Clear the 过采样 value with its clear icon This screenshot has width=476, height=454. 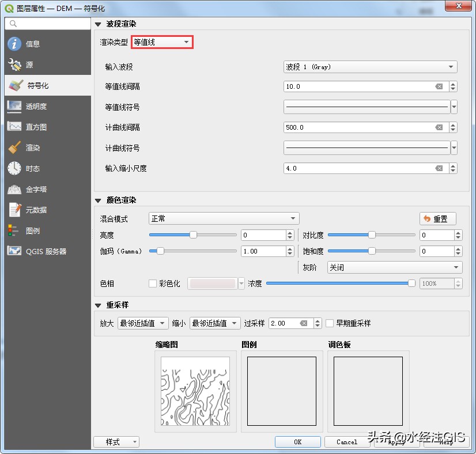click(x=303, y=323)
